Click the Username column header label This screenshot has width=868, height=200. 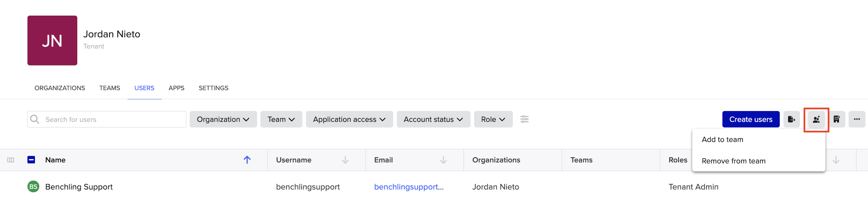tap(293, 160)
